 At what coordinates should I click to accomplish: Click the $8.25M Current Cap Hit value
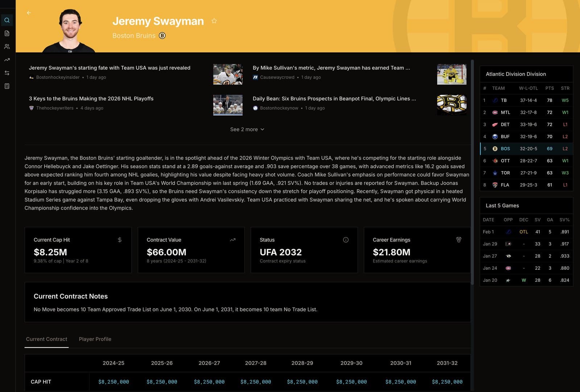point(50,252)
